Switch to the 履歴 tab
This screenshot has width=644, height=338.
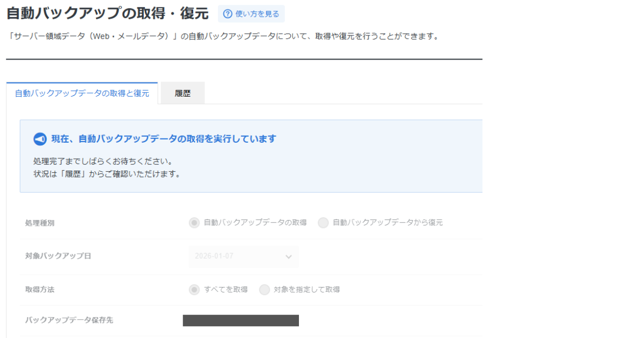182,93
